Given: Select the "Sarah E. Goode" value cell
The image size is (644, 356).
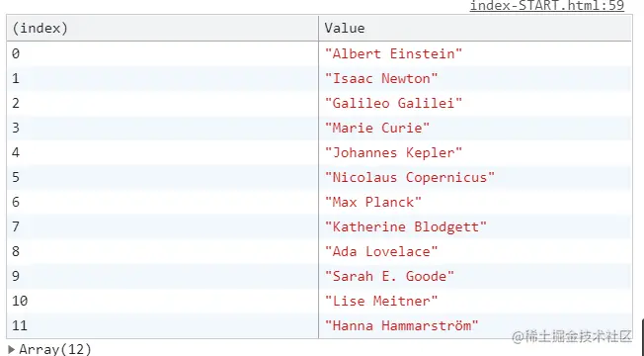Looking at the screenshot, I should click(x=475, y=276).
